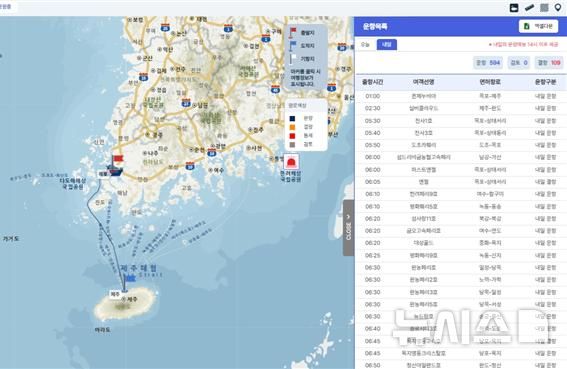The width and height of the screenshot is (567, 369).
Task: Sort by the 면허항로 column header
Action: tap(490, 82)
